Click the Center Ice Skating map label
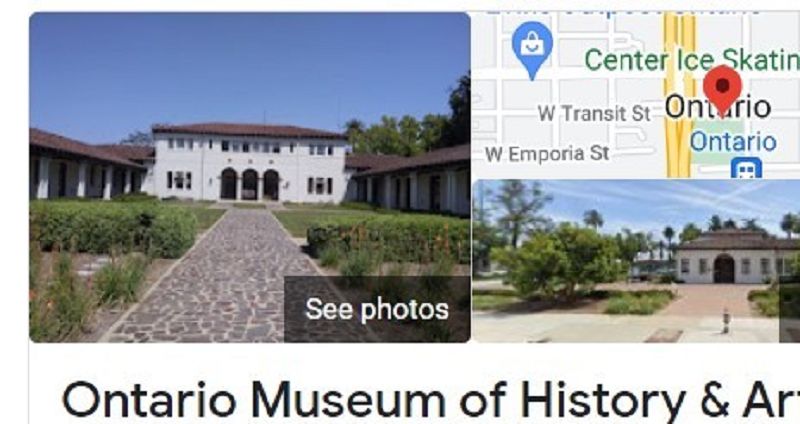This screenshot has height=424, width=800. (x=692, y=60)
